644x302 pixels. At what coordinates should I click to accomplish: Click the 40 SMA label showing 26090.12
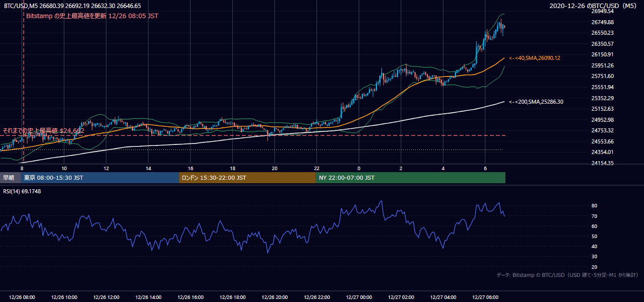[x=534, y=58]
